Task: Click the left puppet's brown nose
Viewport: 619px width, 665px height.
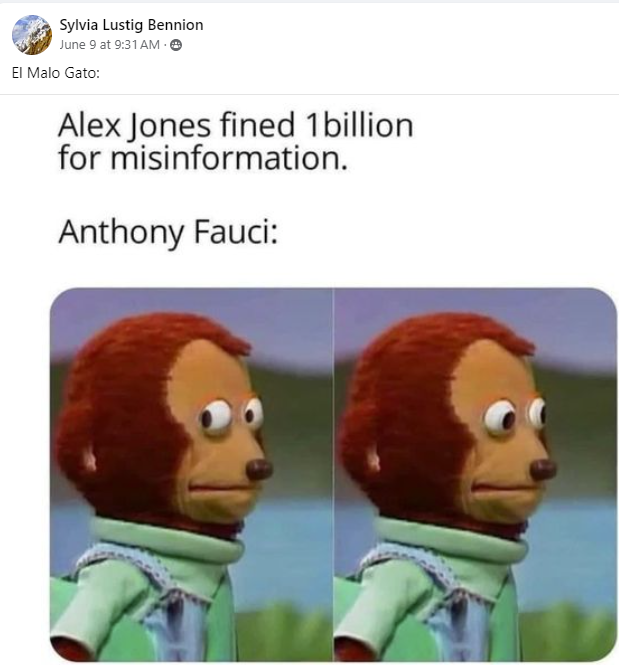Action: (259, 469)
